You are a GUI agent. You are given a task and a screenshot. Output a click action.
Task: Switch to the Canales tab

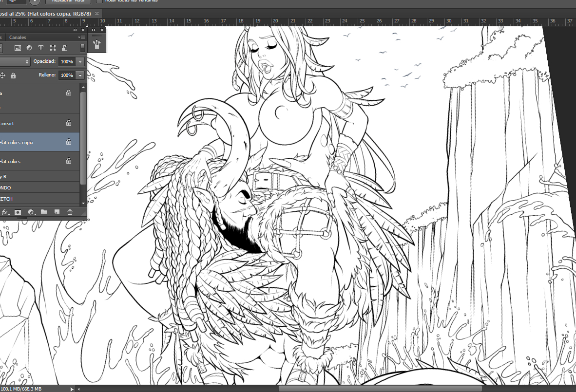(x=18, y=37)
